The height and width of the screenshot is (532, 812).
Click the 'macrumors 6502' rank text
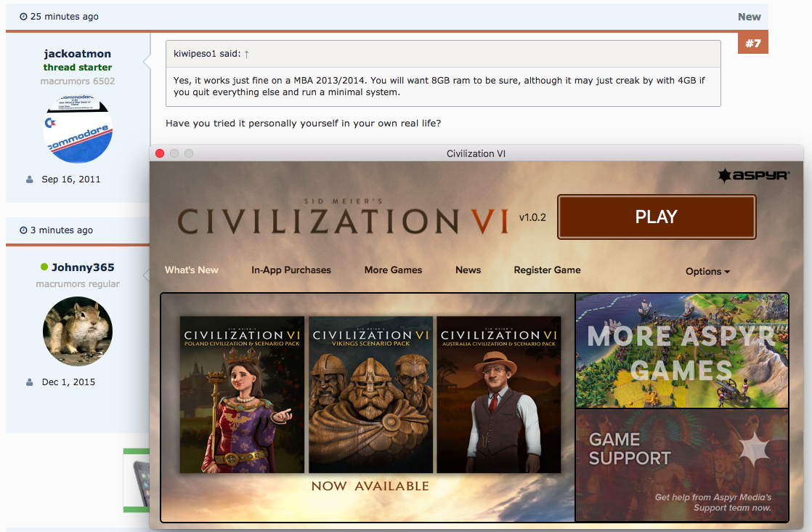[x=78, y=81]
